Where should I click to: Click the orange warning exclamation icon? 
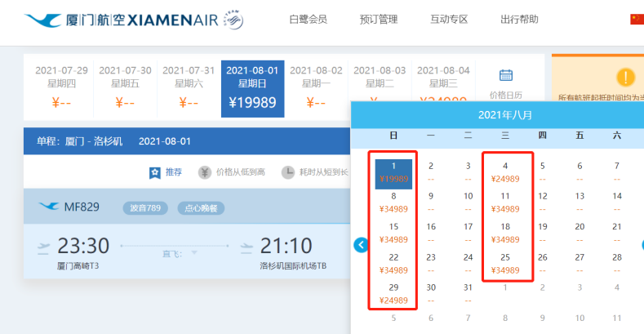[626, 78]
